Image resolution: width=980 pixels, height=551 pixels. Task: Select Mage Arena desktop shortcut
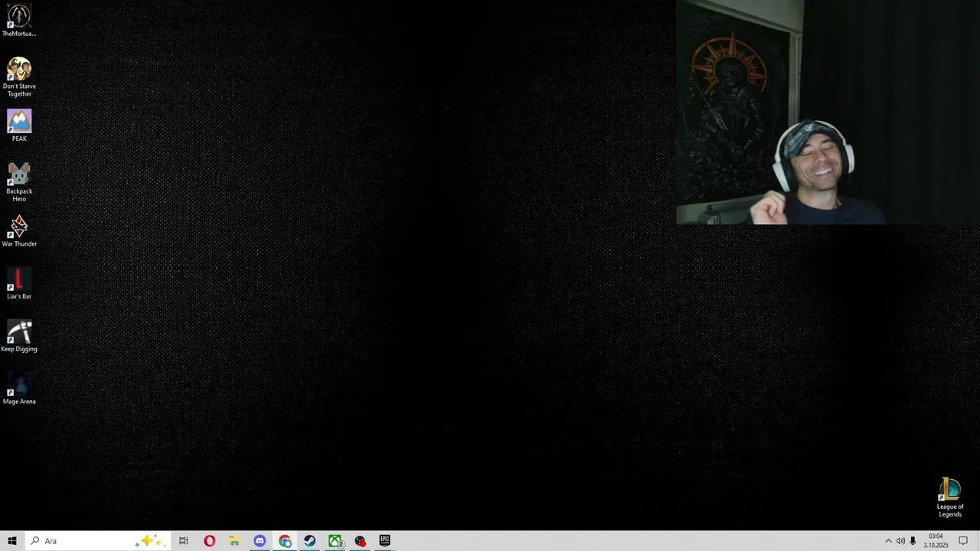pyautogui.click(x=19, y=389)
